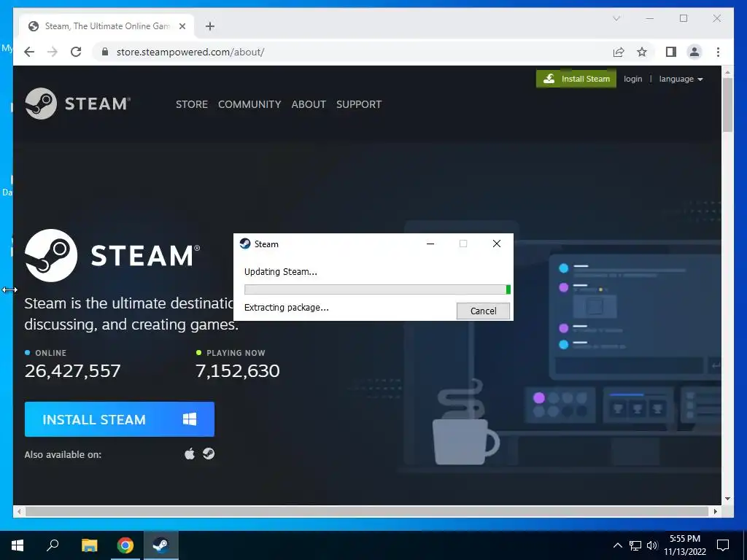The height and width of the screenshot is (560, 747).
Task: Select the Steam, The Ultimate Online Game tab
Action: tap(107, 26)
